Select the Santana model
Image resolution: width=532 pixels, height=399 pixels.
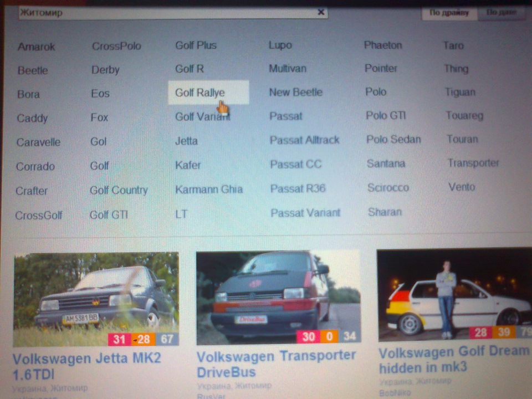tap(386, 163)
